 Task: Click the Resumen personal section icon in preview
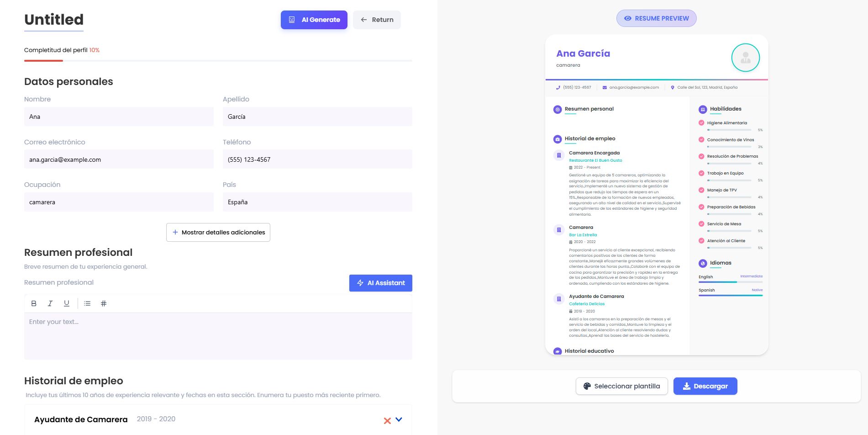tap(558, 110)
